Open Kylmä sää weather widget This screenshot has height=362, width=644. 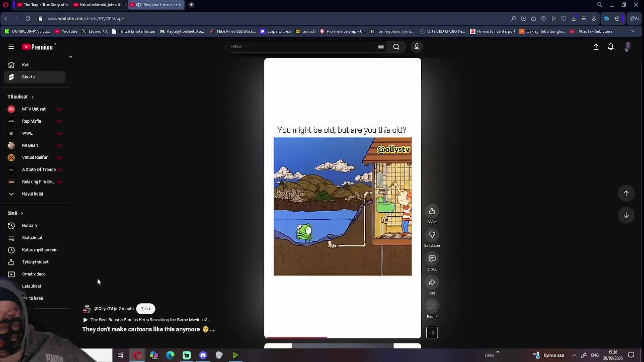549,355
